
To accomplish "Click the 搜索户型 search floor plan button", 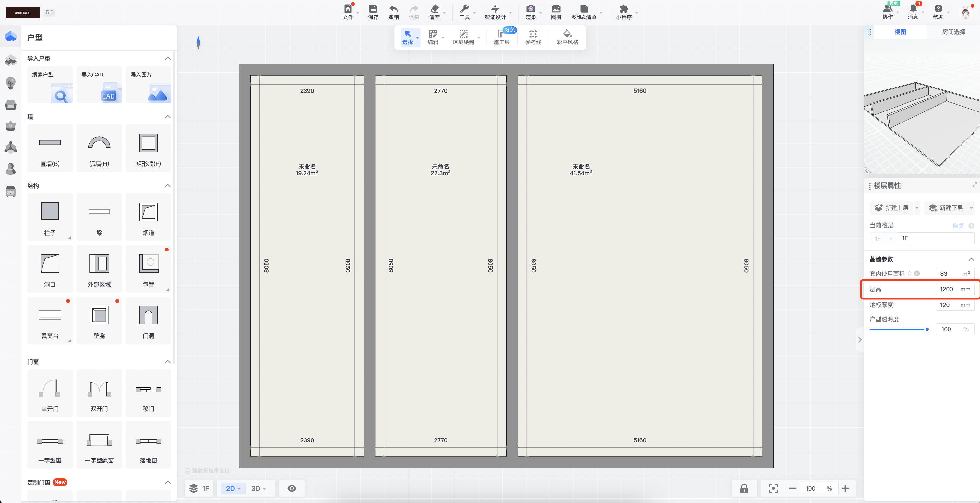I will click(50, 85).
